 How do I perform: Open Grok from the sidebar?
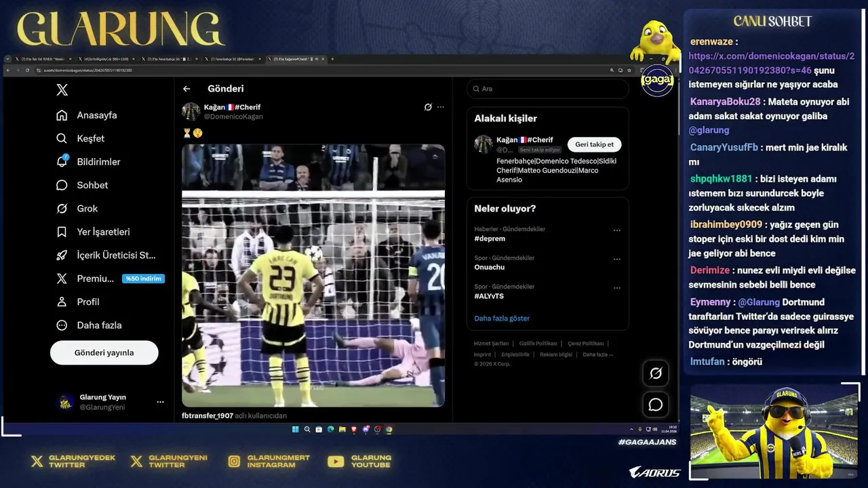click(x=77, y=209)
